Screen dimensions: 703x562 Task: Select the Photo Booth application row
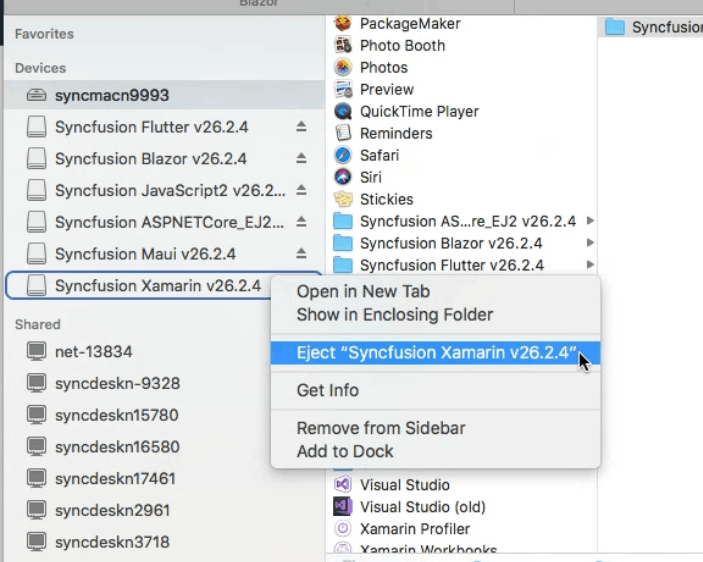462,45
